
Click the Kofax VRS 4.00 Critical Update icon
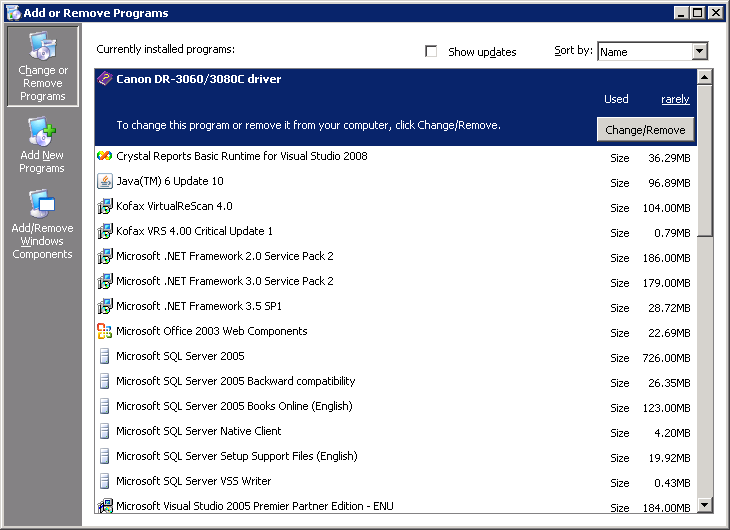click(105, 231)
